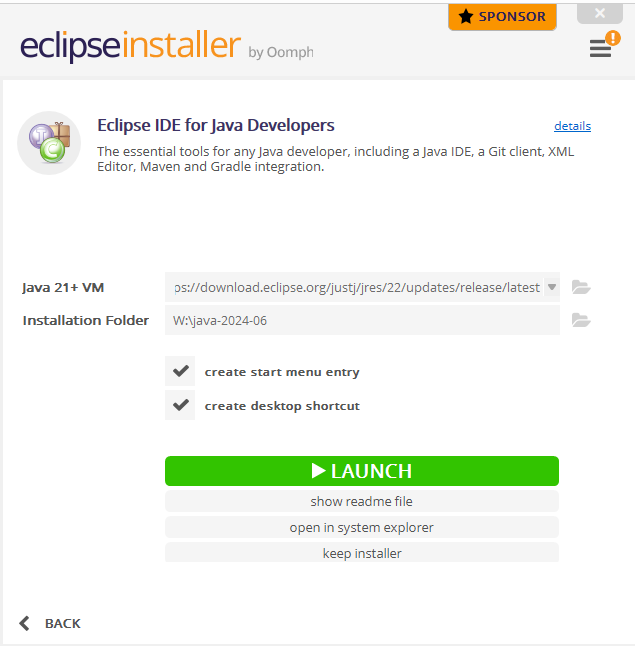This screenshot has width=635, height=646.
Task: Browse for Installation Folder icon
Action: pyautogui.click(x=581, y=320)
